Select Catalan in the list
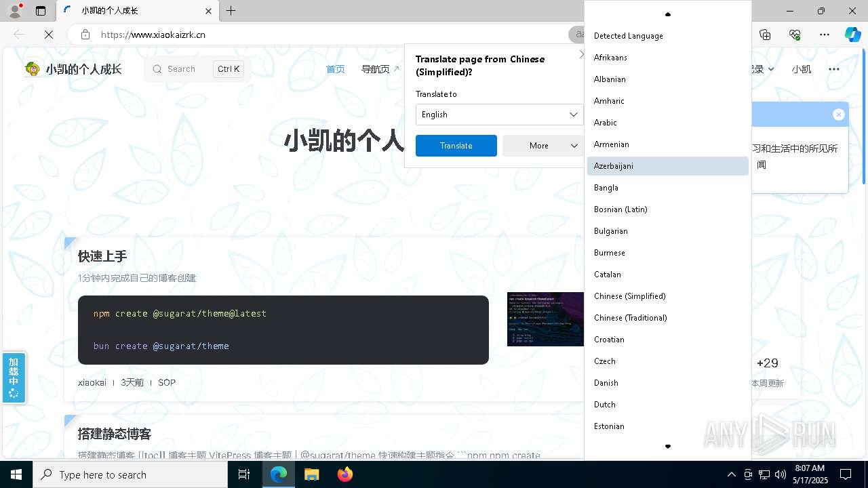Image resolution: width=868 pixels, height=488 pixels. tap(667, 274)
